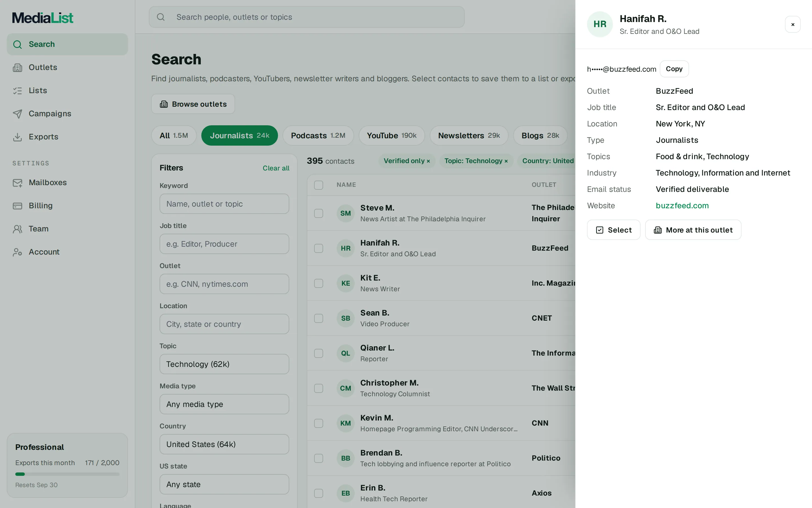Click the magnifier icon in search bar
Viewport: 812px width, 508px height.
pyautogui.click(x=161, y=17)
